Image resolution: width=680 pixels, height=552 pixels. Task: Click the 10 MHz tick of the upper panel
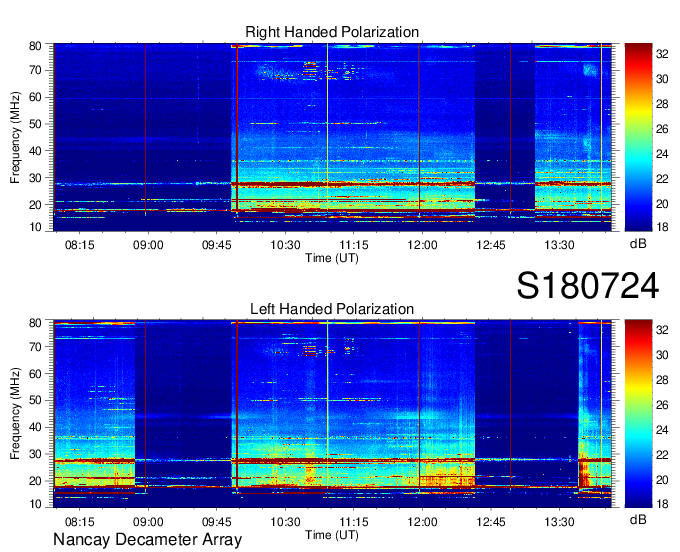point(35,227)
